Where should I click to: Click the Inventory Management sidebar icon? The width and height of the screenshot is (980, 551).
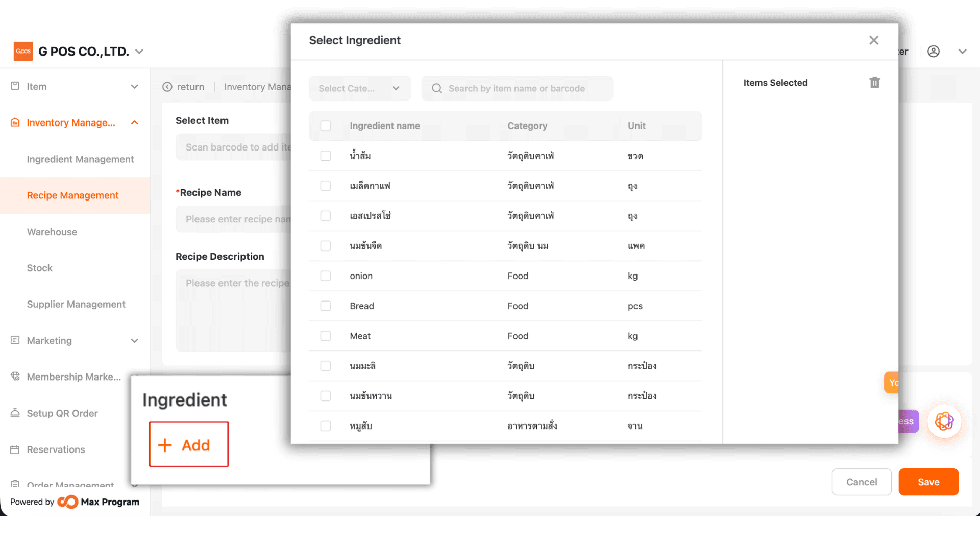15,122
